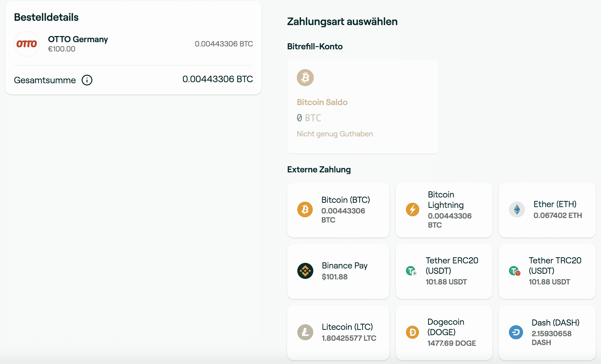Click the OTTO Germany product name
This screenshot has width=601, height=364.
point(78,39)
